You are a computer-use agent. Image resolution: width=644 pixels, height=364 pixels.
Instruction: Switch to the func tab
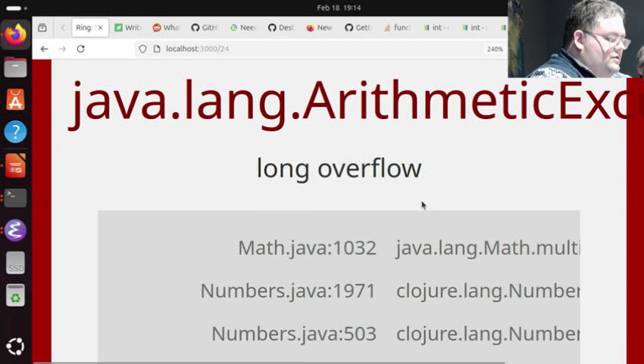click(396, 27)
